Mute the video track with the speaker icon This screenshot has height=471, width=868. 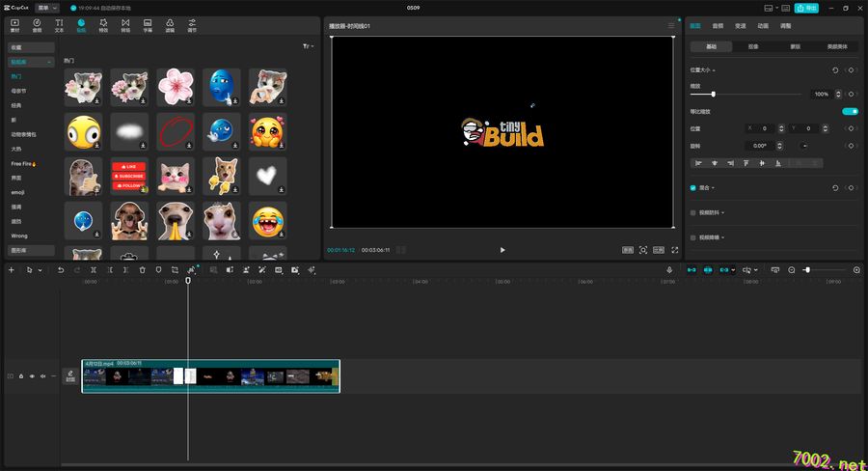[42, 376]
